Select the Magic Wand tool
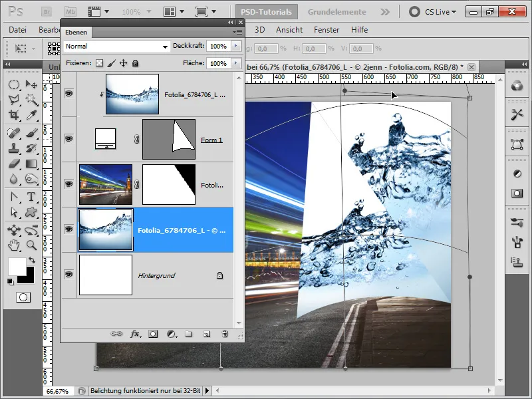Screen dimensions: 532x399 tap(31, 99)
